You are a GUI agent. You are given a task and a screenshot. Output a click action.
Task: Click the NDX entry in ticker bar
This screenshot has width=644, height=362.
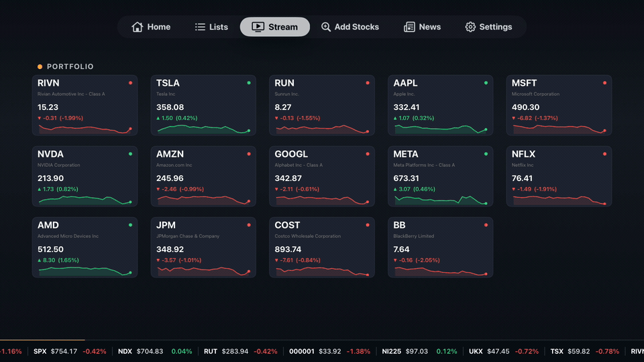[x=155, y=351]
